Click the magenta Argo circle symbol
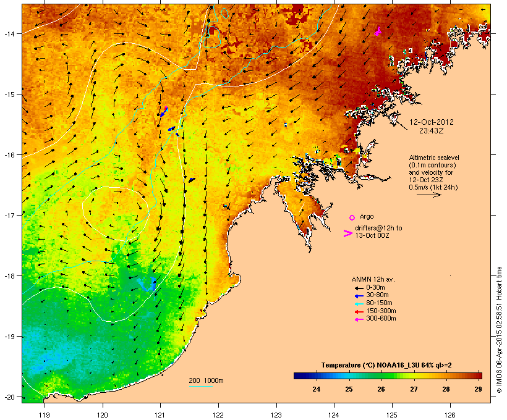This screenshot has width=507, height=420. click(x=352, y=217)
